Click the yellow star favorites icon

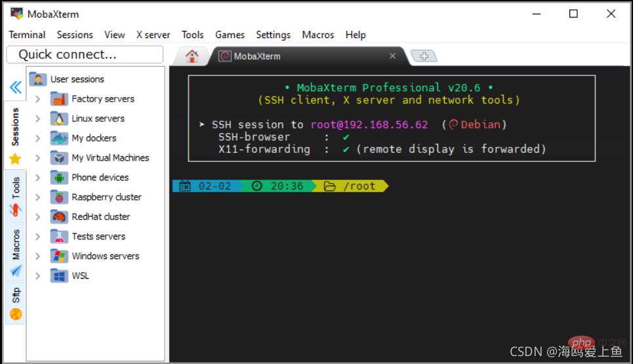[x=15, y=159]
